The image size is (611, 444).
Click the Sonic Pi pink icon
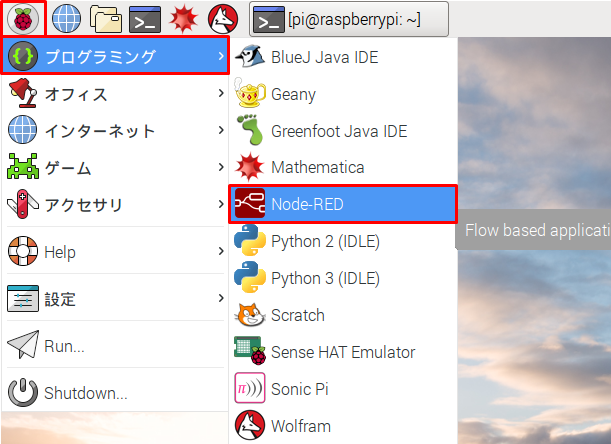pos(250,388)
